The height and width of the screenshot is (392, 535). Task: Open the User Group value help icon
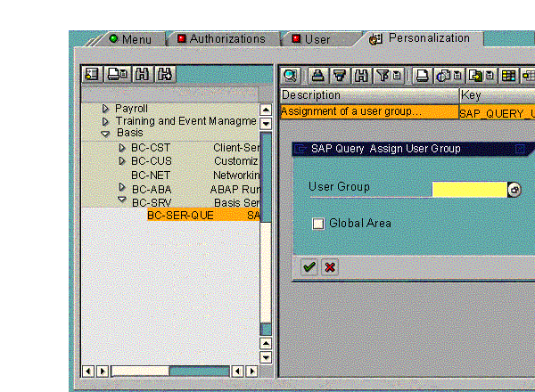(514, 190)
